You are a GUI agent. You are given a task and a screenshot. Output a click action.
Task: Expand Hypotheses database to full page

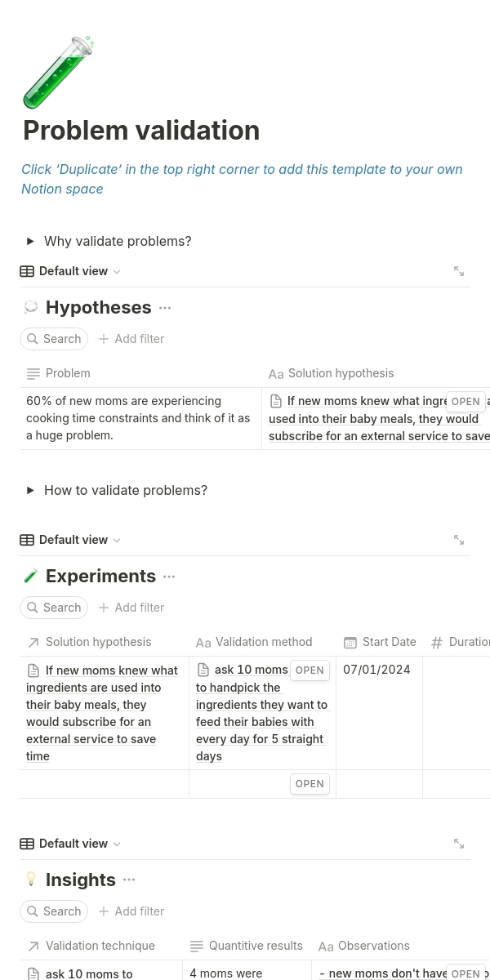click(459, 271)
